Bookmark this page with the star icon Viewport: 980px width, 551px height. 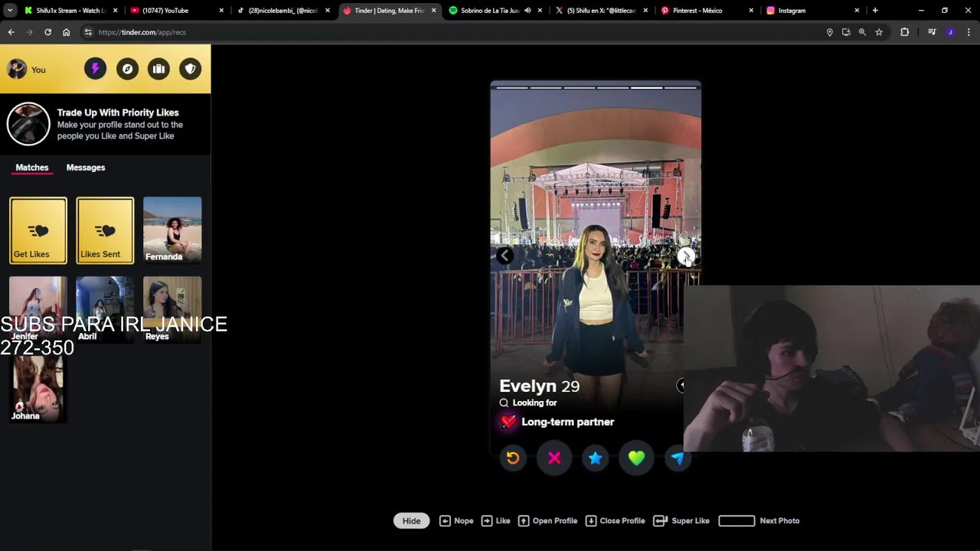click(x=879, y=32)
